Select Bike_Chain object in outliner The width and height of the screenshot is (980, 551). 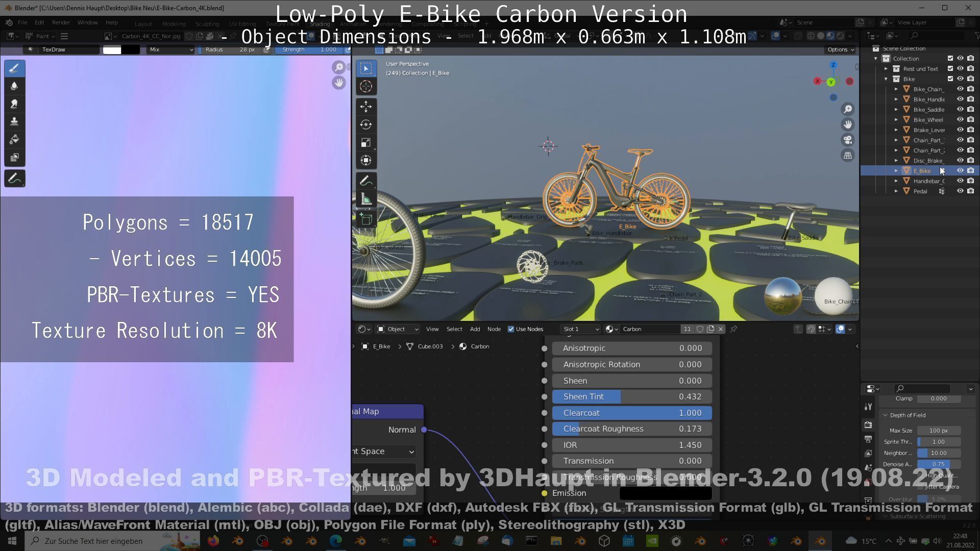pos(928,89)
